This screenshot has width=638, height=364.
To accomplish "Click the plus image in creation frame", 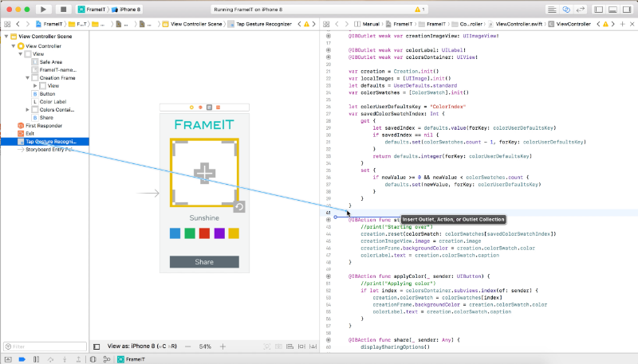I will point(204,174).
